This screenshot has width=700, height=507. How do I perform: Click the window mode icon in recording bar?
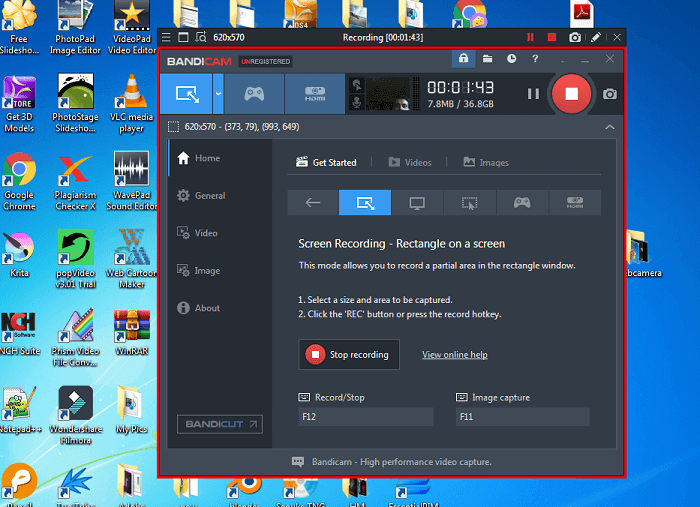[x=183, y=37]
